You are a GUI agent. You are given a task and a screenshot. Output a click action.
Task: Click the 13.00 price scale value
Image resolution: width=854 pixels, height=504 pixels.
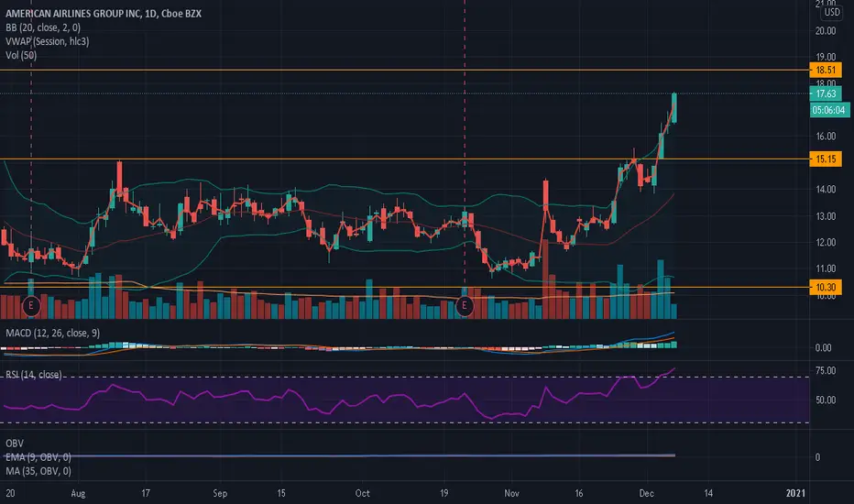click(x=826, y=216)
